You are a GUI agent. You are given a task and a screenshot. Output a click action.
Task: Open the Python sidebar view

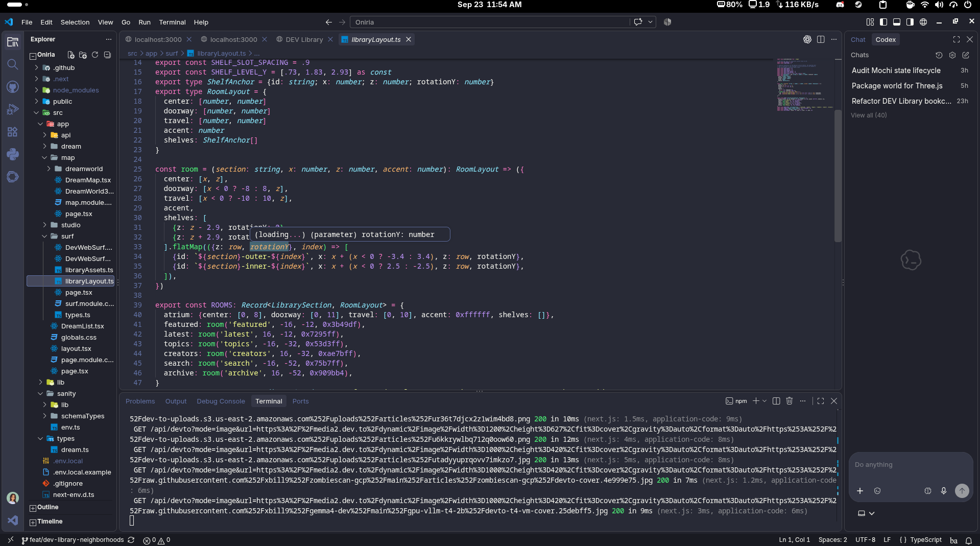point(13,154)
